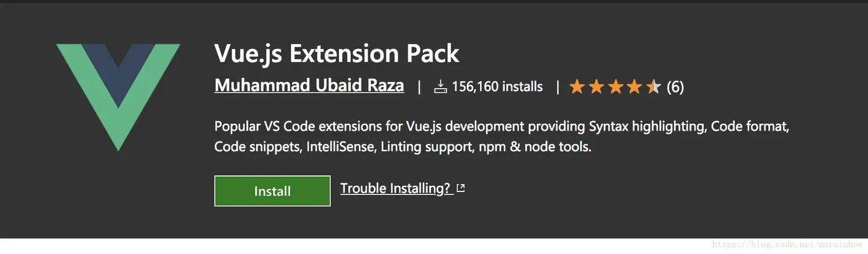Click the first rating star
Viewport: 868px width, 254px height.
pos(577,87)
